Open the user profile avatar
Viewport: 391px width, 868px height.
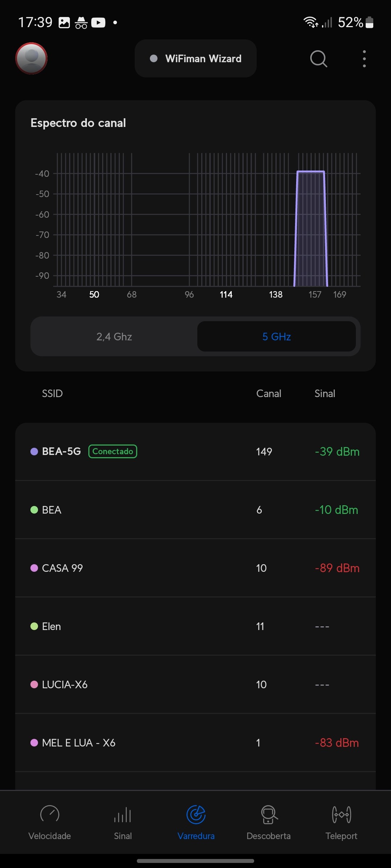click(x=31, y=58)
